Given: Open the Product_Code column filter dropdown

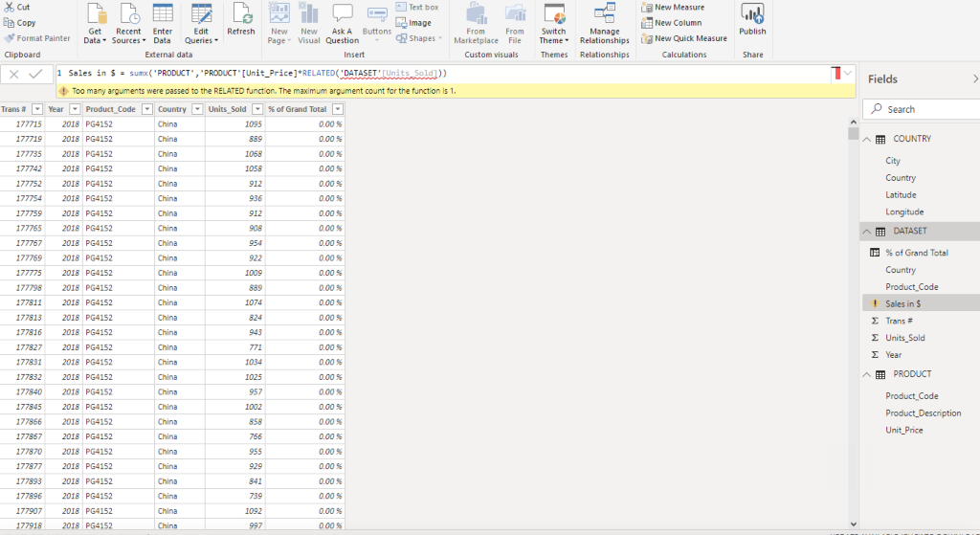Looking at the screenshot, I should (146, 109).
